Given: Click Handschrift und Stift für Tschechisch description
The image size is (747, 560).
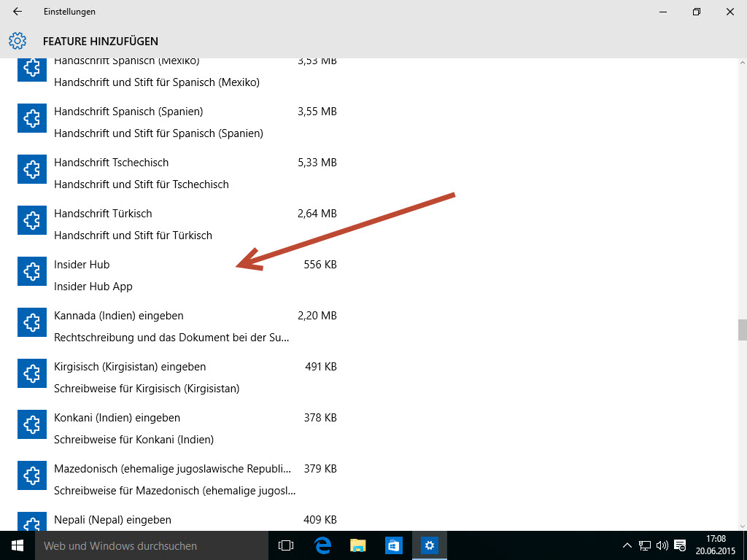Looking at the screenshot, I should click(x=141, y=184).
